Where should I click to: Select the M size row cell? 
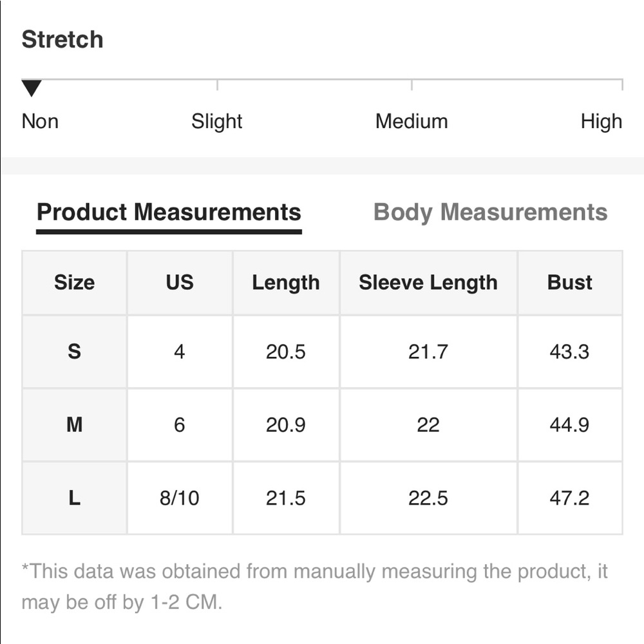pyautogui.click(x=74, y=424)
